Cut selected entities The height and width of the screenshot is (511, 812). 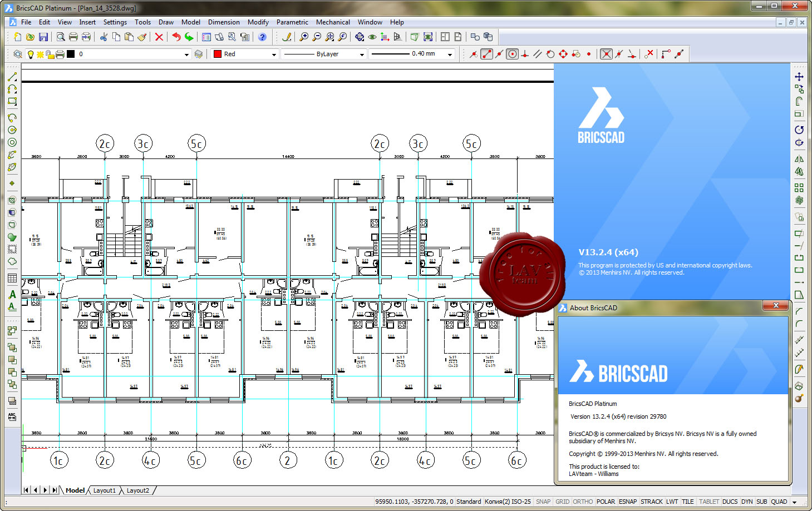coord(104,37)
